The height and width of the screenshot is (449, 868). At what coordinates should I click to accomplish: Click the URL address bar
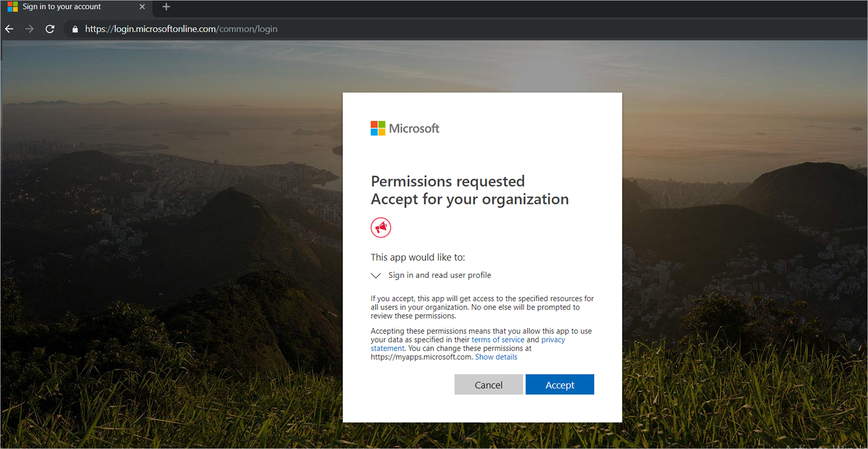[325, 29]
